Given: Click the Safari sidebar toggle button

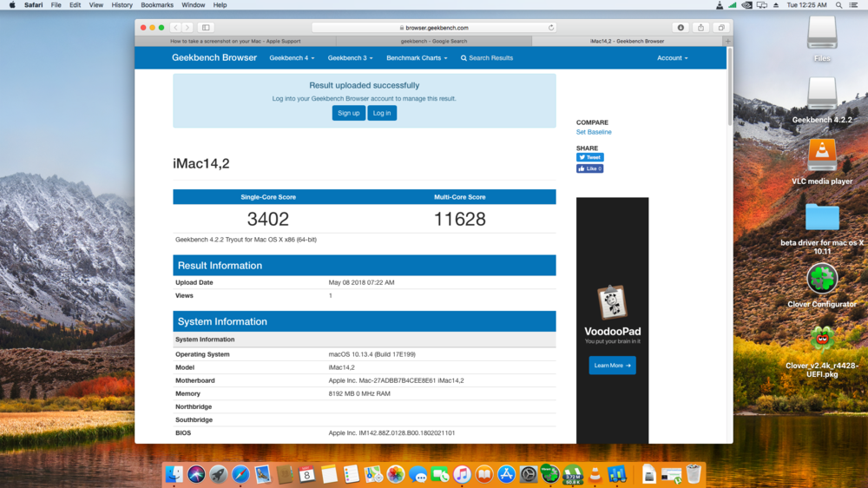Looking at the screenshot, I should (206, 28).
